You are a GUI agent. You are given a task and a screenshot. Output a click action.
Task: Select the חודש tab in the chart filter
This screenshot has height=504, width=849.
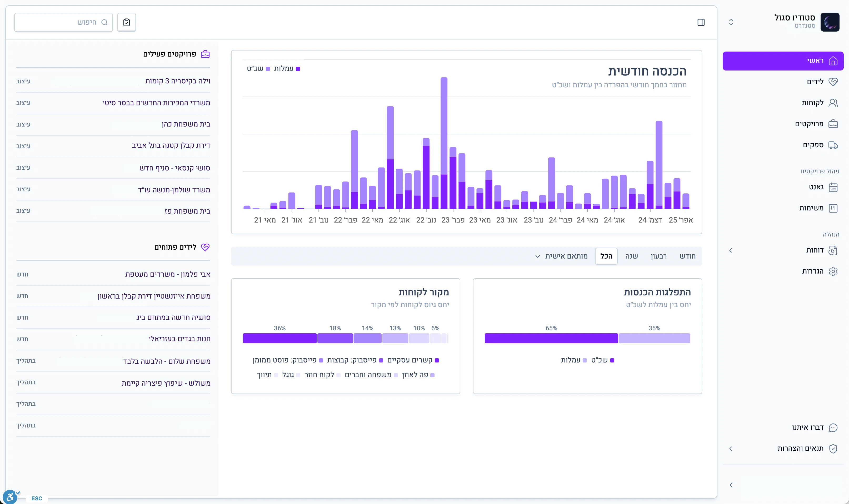coord(688,256)
